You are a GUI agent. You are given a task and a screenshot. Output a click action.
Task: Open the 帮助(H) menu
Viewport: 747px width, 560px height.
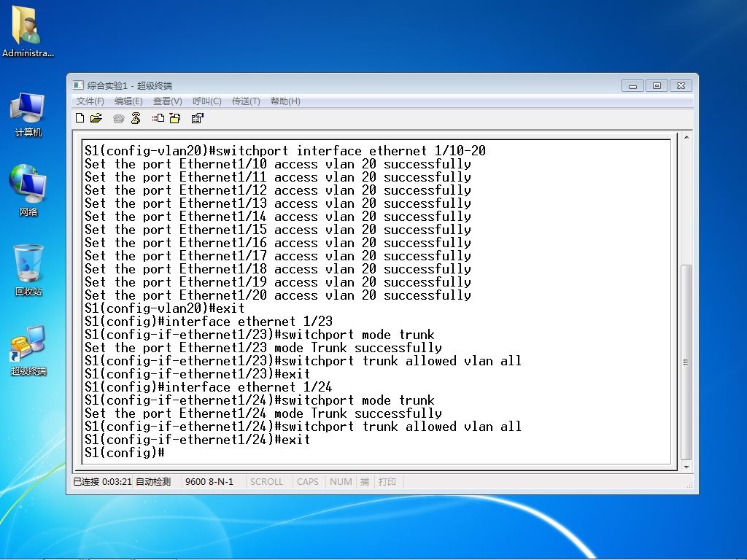[x=285, y=101]
